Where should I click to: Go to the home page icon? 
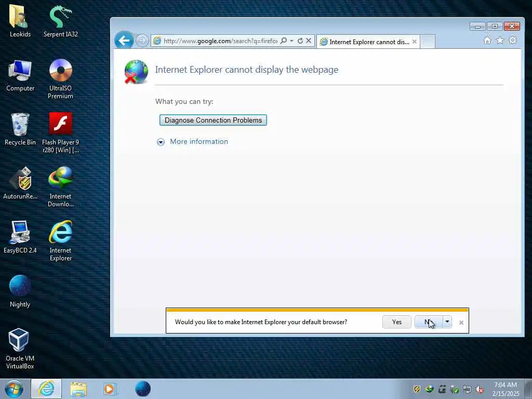[x=487, y=41]
